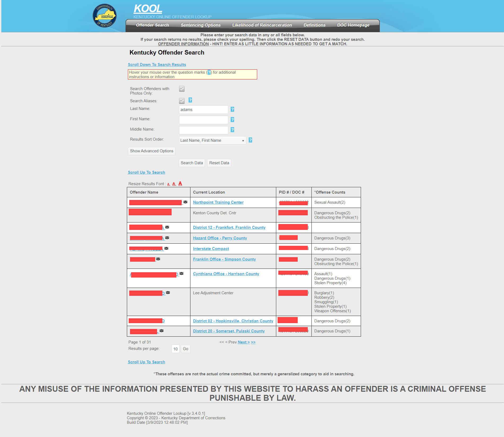The image size is (504, 437).
Task: Click the Reset Data button
Action: 219,163
